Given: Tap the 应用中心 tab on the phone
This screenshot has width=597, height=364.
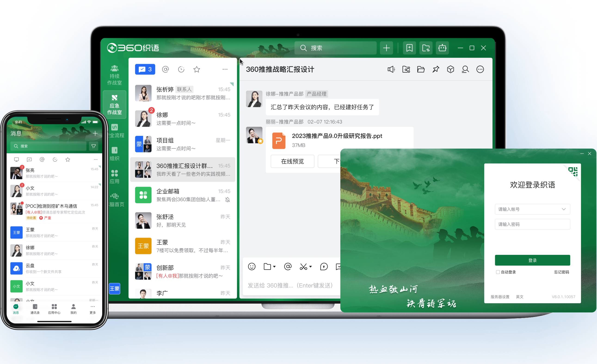Looking at the screenshot, I should pos(54,309).
